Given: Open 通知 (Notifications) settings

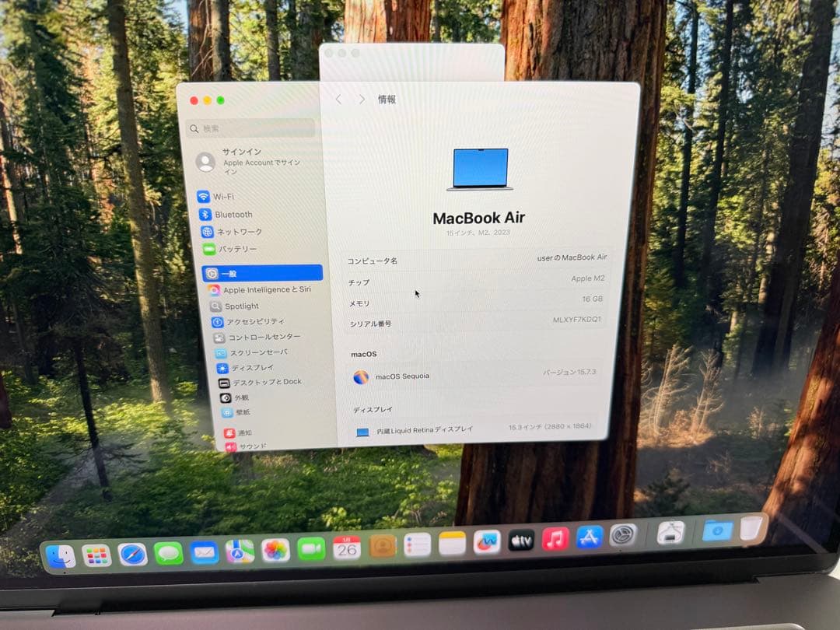Looking at the screenshot, I should tap(241, 432).
